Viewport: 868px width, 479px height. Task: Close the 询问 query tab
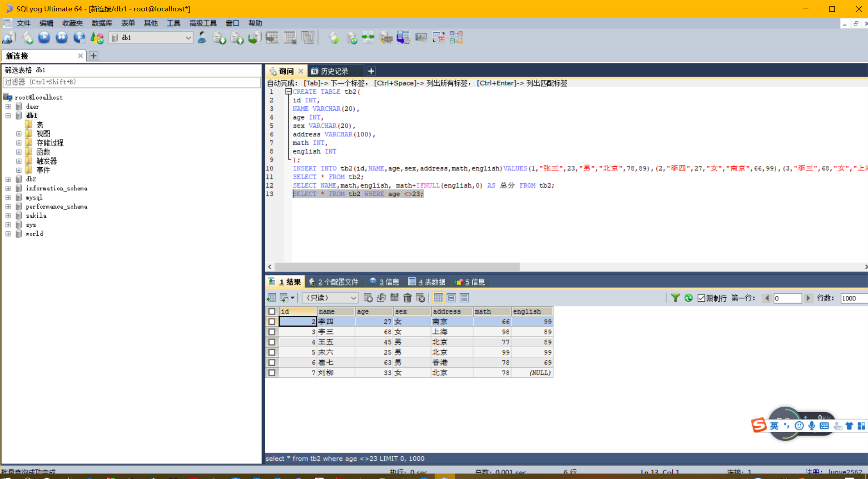click(x=301, y=71)
